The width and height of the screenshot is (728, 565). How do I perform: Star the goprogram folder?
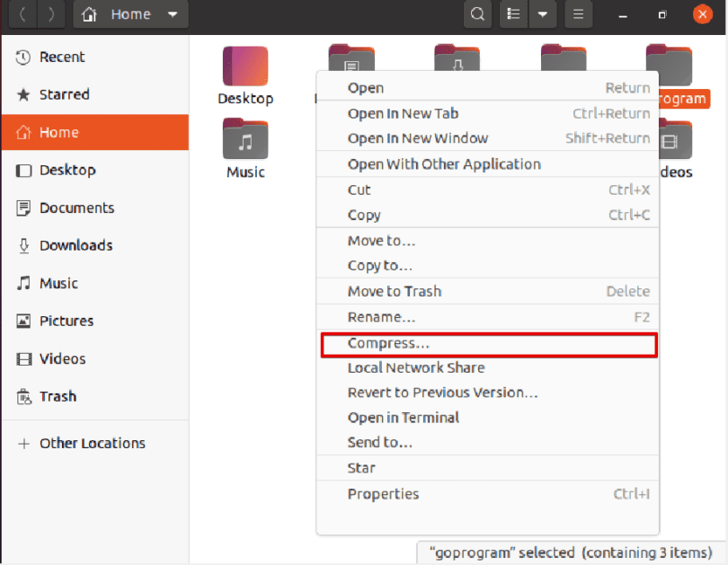pyautogui.click(x=362, y=467)
